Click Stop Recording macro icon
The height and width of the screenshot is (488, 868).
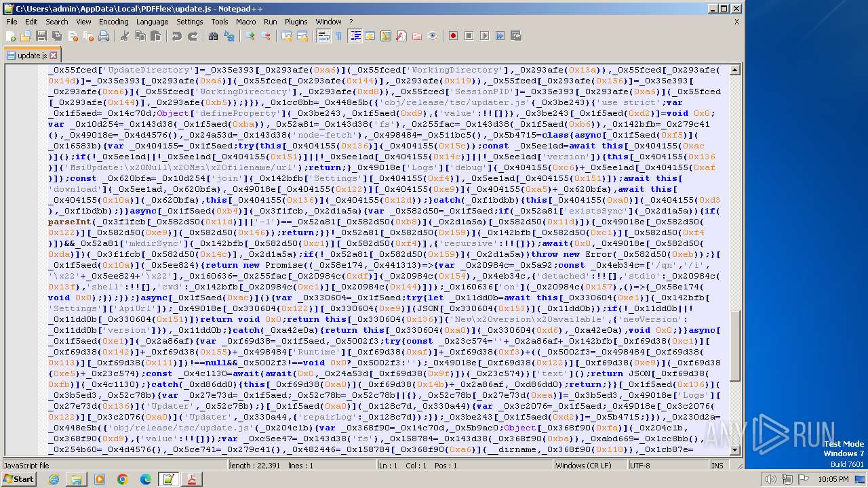[469, 36]
